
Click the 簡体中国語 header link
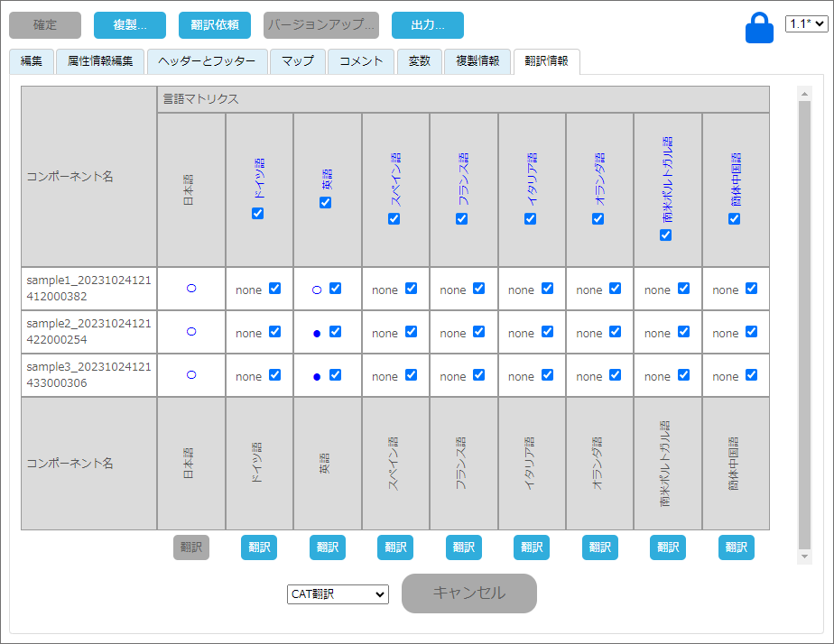tap(735, 179)
